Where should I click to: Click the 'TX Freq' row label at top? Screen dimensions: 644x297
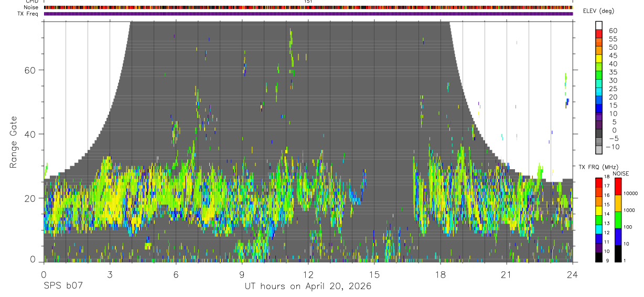pyautogui.click(x=28, y=14)
